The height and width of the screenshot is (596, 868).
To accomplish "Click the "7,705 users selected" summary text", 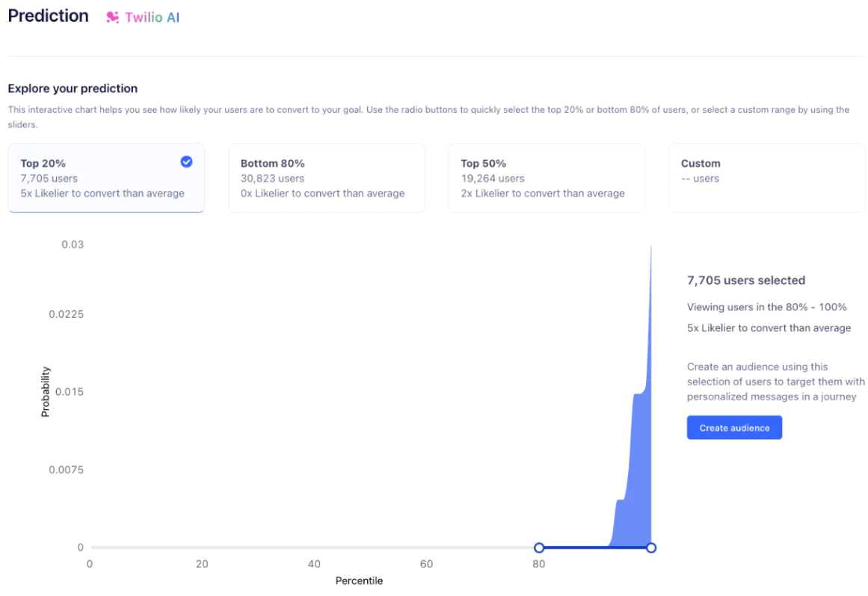I will click(x=745, y=280).
